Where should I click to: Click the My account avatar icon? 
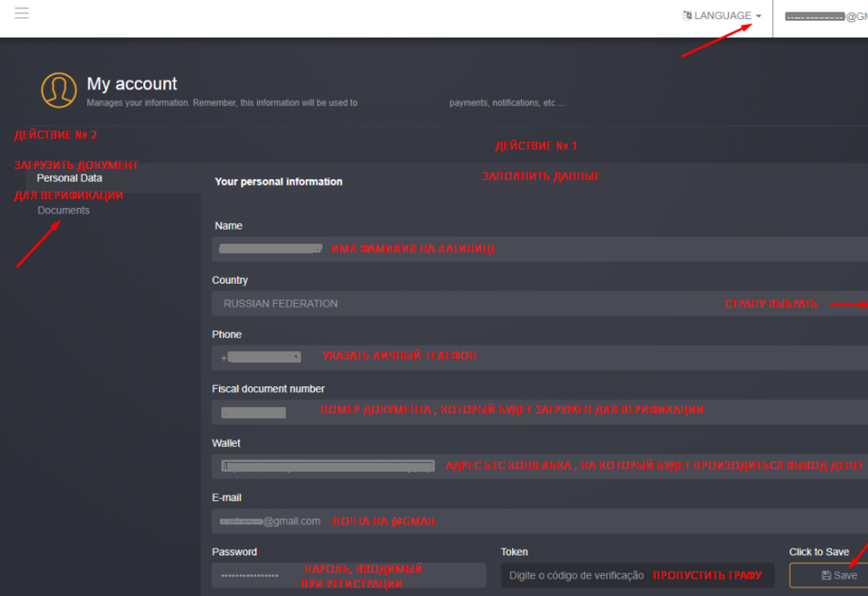[59, 90]
